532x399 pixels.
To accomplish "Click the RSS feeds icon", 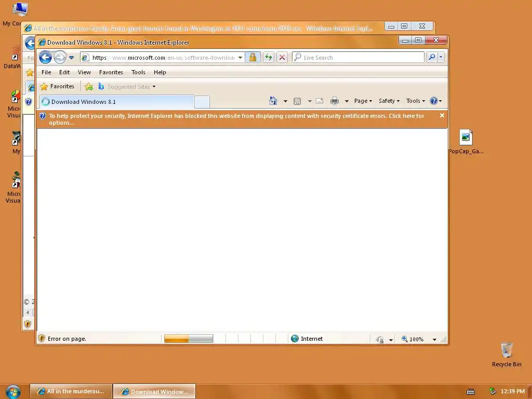I will pyautogui.click(x=297, y=101).
